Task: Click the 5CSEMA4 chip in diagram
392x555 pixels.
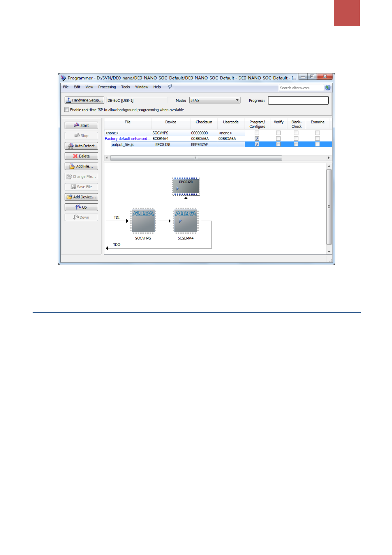Action: [x=186, y=221]
